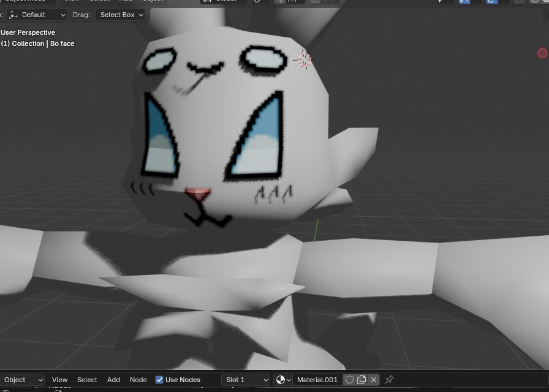Browse materials with the sphere icon
Viewport: 549px width, 392px height.
pyautogui.click(x=283, y=380)
